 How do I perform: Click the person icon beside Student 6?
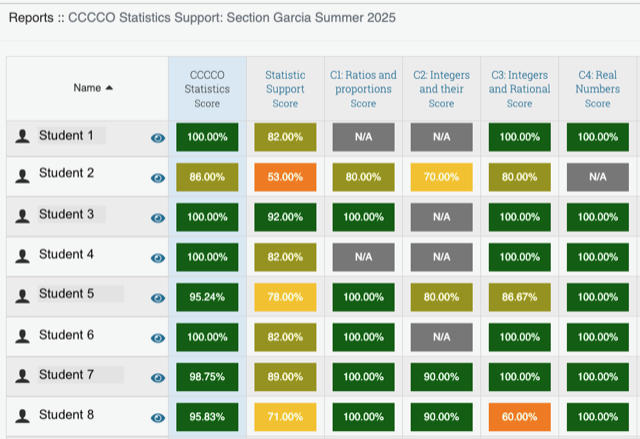point(23,336)
